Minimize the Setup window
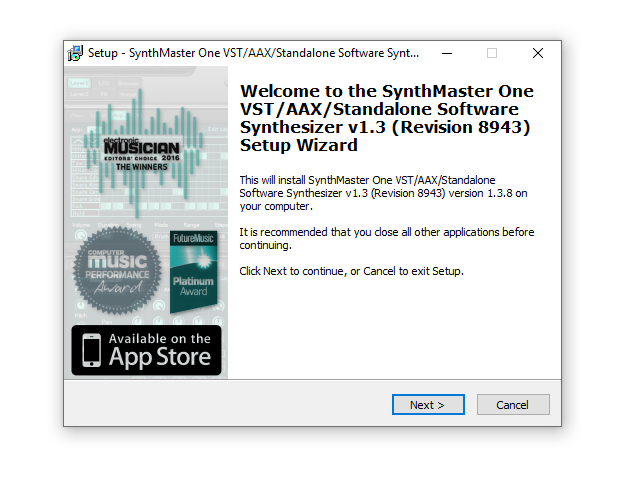The height and width of the screenshot is (485, 626). [447, 53]
